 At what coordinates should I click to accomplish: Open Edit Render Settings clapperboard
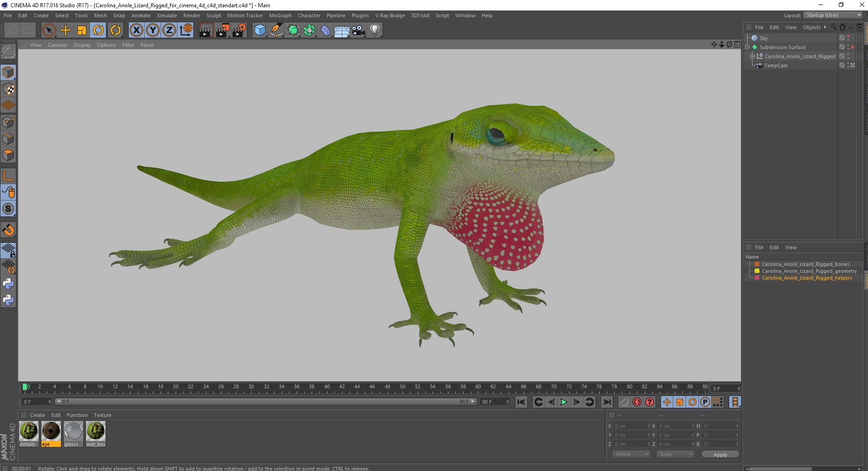pos(239,30)
